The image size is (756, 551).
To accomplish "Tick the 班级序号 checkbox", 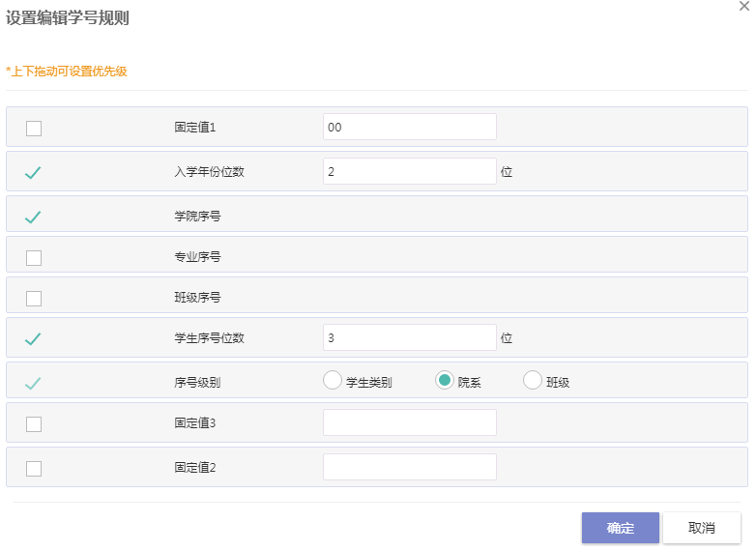I will click(34, 298).
